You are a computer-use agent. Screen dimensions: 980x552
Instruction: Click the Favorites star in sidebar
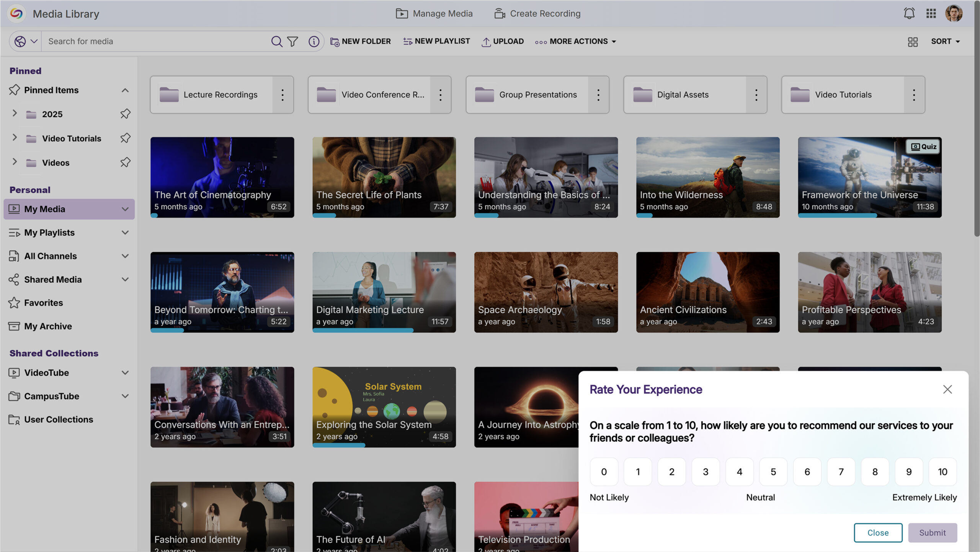coord(14,303)
